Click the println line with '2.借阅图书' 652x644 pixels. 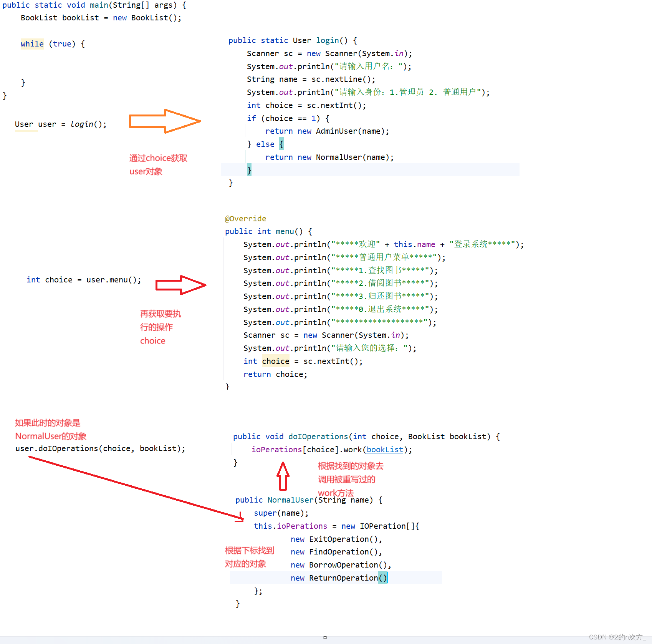click(341, 283)
